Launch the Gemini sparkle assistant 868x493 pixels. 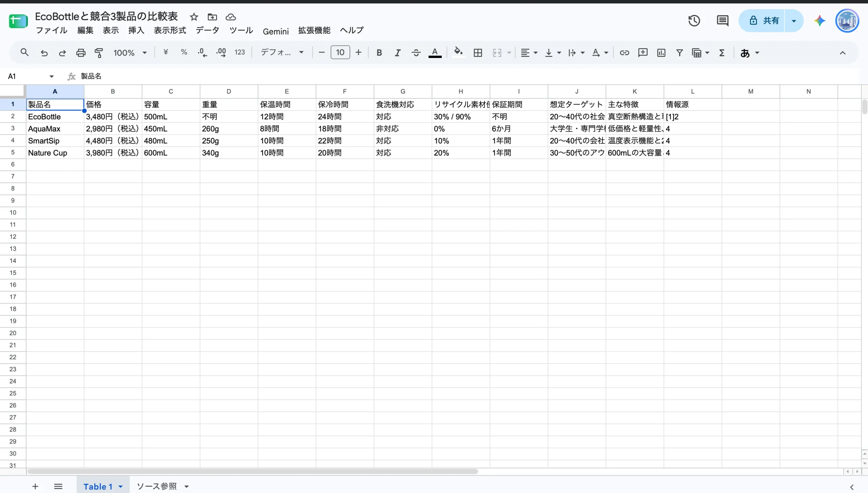point(820,21)
